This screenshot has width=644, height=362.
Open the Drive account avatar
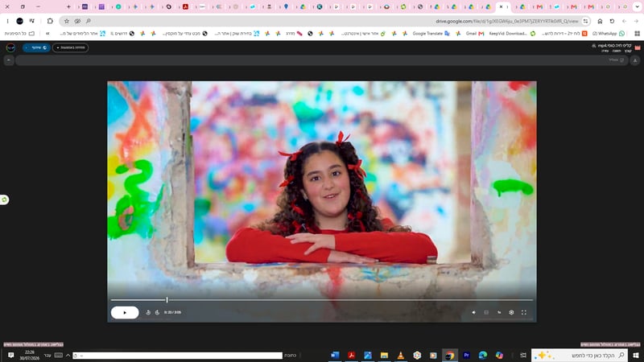click(10, 47)
